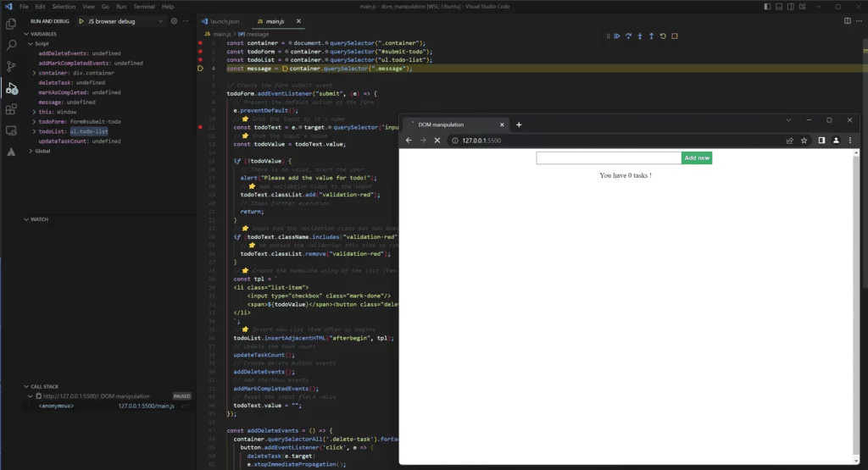Image resolution: width=868 pixels, height=470 pixels.
Task: Start debugging with the green play icon
Action: (x=81, y=21)
